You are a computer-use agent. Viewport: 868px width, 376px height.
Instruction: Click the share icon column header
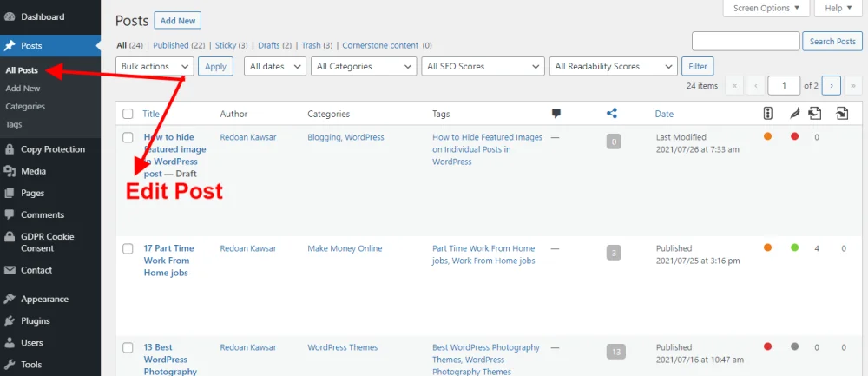(x=612, y=114)
